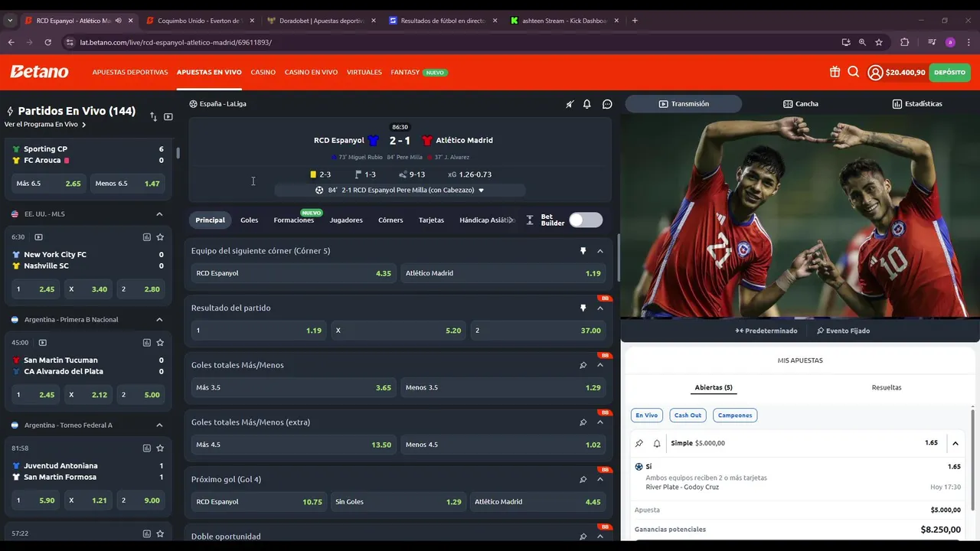Collapse the River Plate bet slip entry
Screen dimensions: 980x551
955,443
